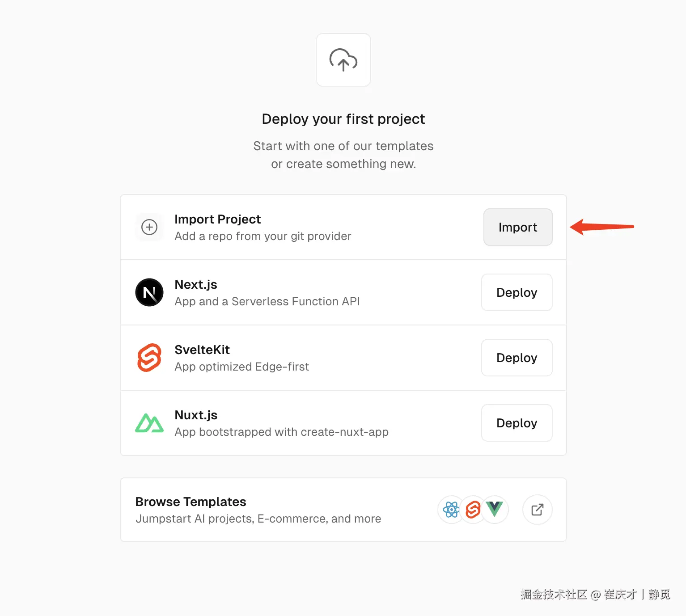Deploy the SvelteKit template
Image resolution: width=686 pixels, height=616 pixels.
point(517,358)
